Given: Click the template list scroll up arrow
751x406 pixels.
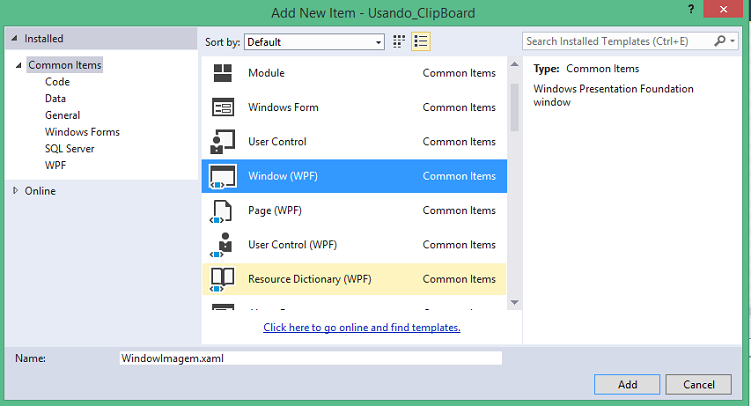Looking at the screenshot, I should tap(514, 64).
